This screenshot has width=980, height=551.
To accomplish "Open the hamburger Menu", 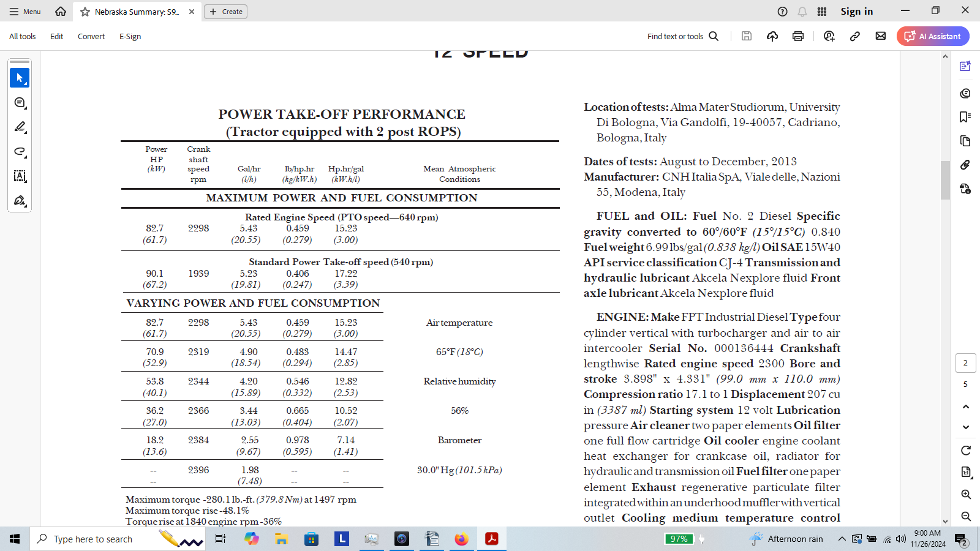I will 25,12.
